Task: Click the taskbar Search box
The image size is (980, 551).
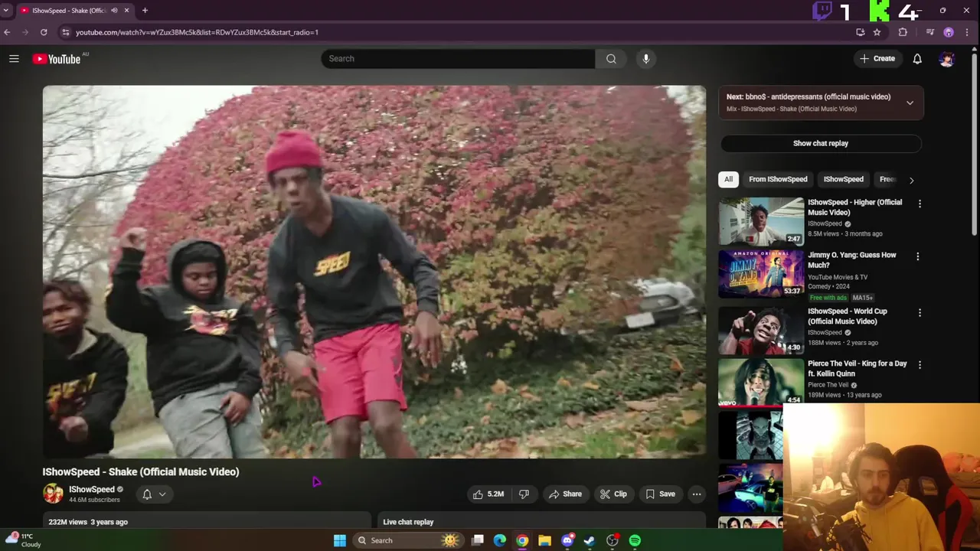Action: coord(408,540)
